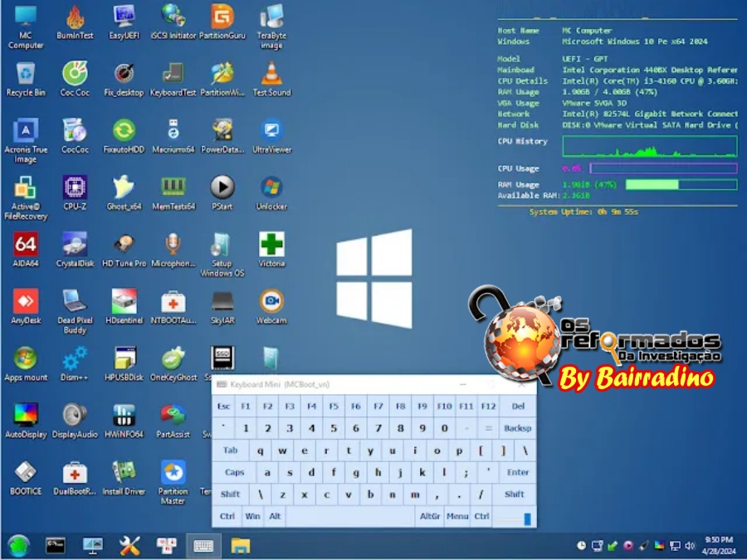The height and width of the screenshot is (560, 747).
Task: Click the space bar on Keyboard Mini
Action: [x=350, y=516]
